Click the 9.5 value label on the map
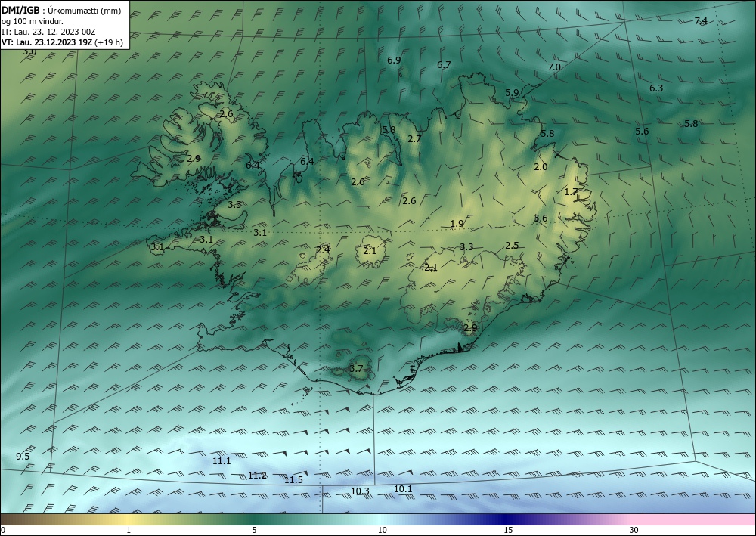Screen dimensions: 756x536 click(x=23, y=457)
